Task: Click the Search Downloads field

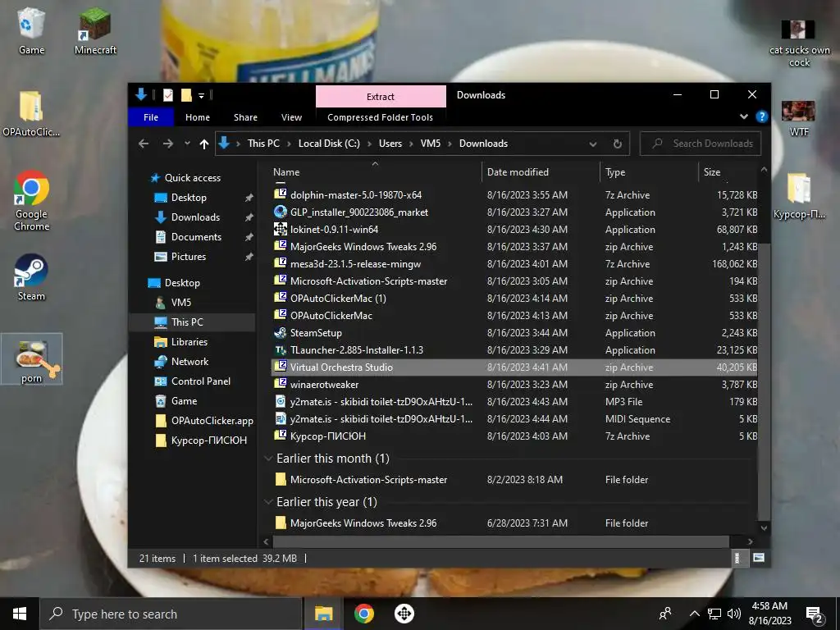Action: point(701,144)
